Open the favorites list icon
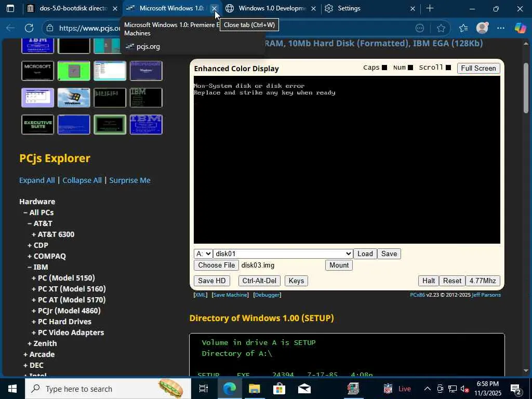Image resolution: width=532 pixels, height=399 pixels. (x=463, y=28)
